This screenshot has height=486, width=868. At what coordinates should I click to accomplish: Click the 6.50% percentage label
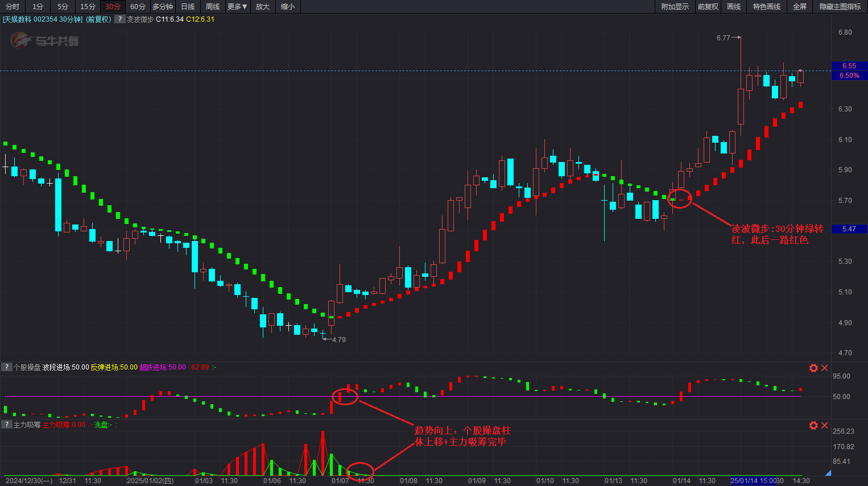(x=849, y=76)
